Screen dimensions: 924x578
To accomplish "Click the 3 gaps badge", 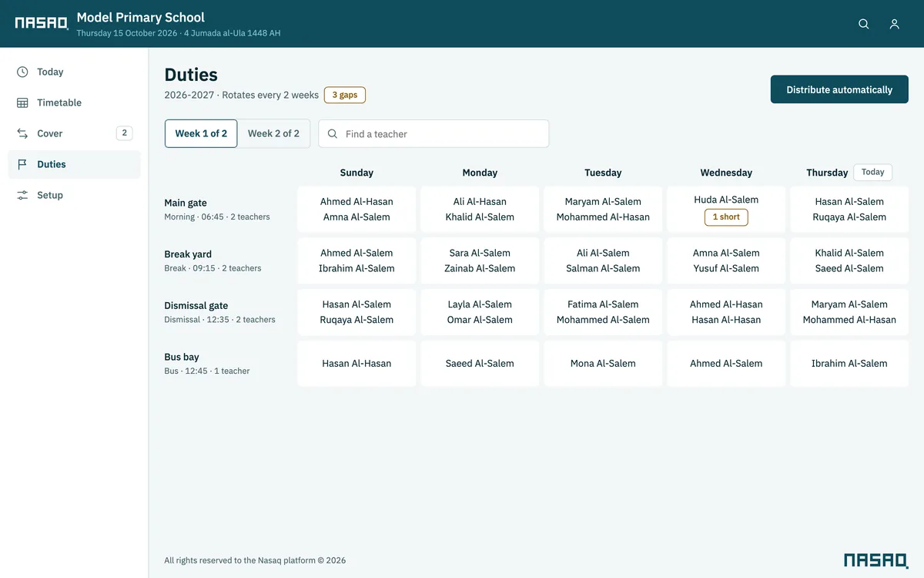I will (345, 95).
